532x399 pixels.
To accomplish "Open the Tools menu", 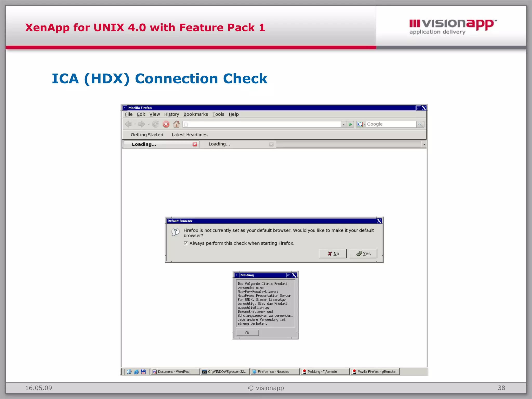I will pos(218,114).
